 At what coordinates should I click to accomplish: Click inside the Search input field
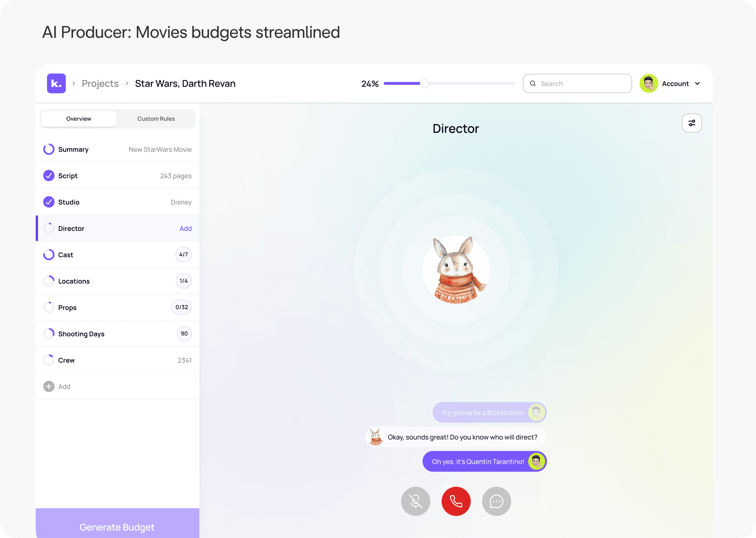(x=577, y=84)
